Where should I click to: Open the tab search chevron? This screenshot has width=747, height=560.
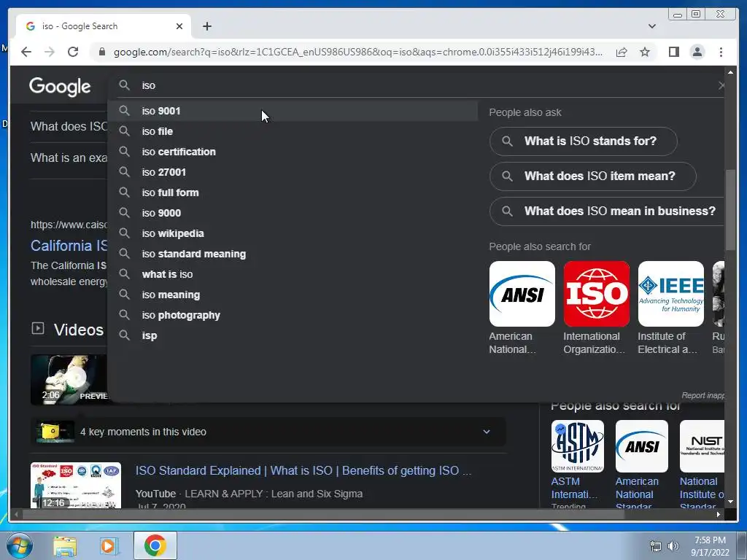tap(651, 26)
